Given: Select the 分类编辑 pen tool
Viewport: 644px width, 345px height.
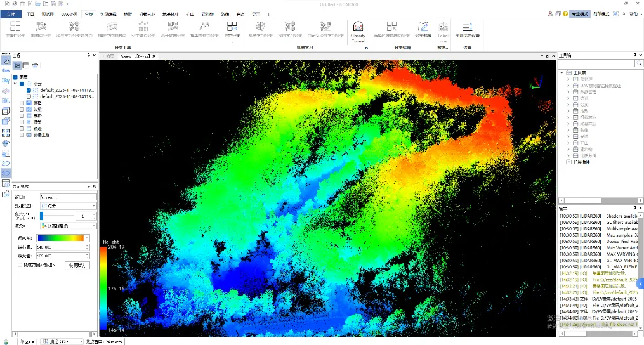Looking at the screenshot, I should pos(423,30).
